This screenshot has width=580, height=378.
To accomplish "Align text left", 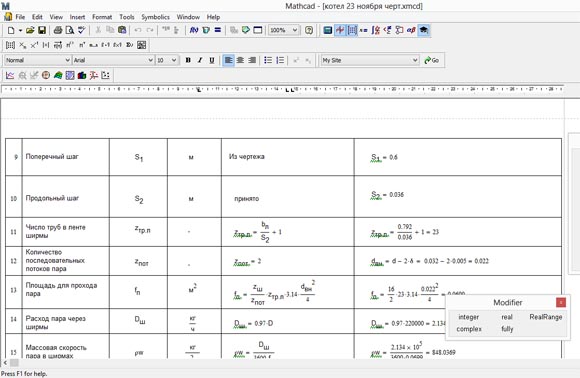I will 228,60.
